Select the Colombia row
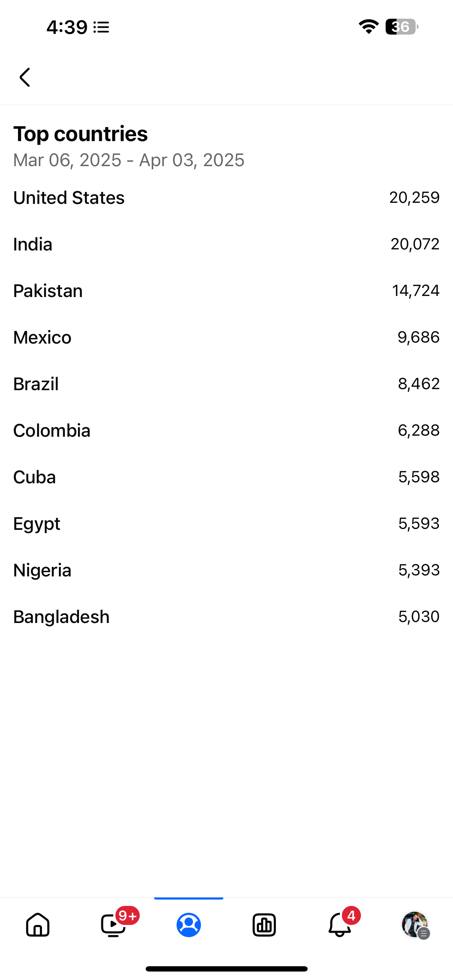 click(x=226, y=431)
